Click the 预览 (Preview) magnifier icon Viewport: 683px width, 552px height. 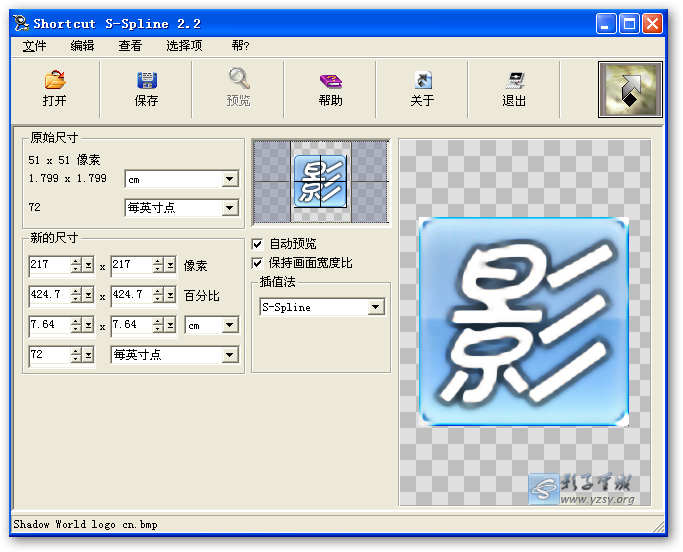tap(239, 80)
